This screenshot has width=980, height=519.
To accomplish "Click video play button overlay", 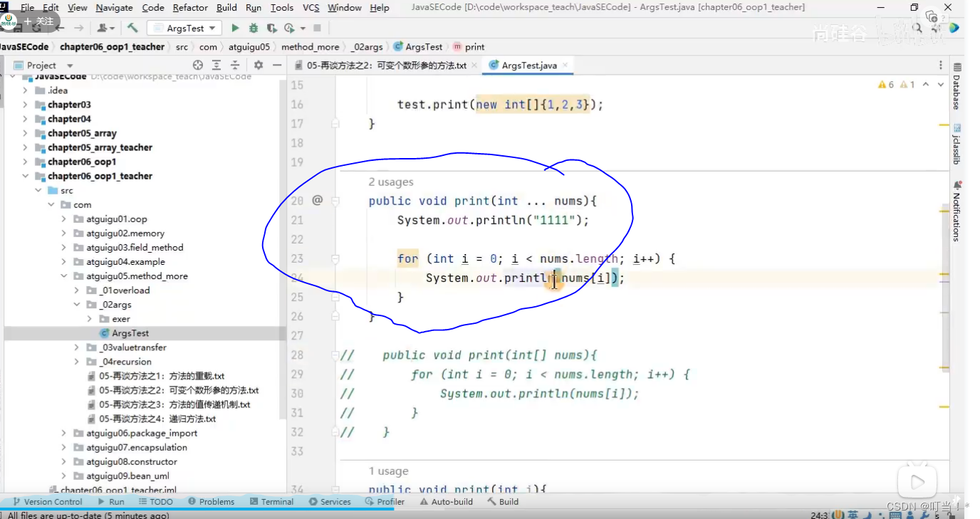I will pyautogui.click(x=917, y=483).
